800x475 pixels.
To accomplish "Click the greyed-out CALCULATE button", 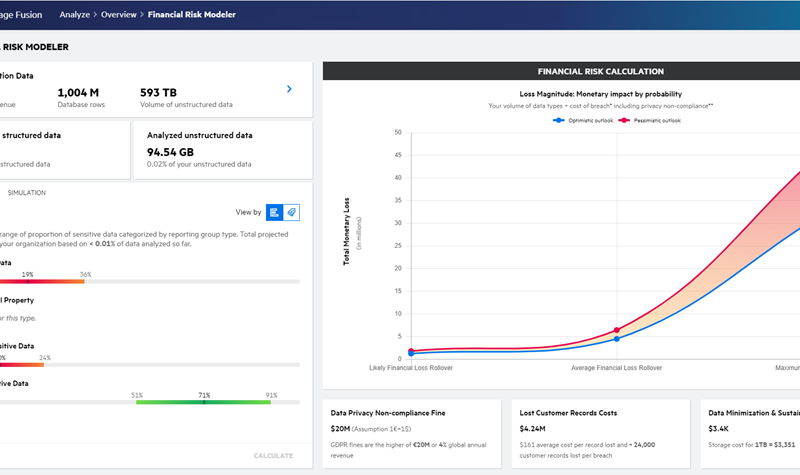I will pos(273,456).
